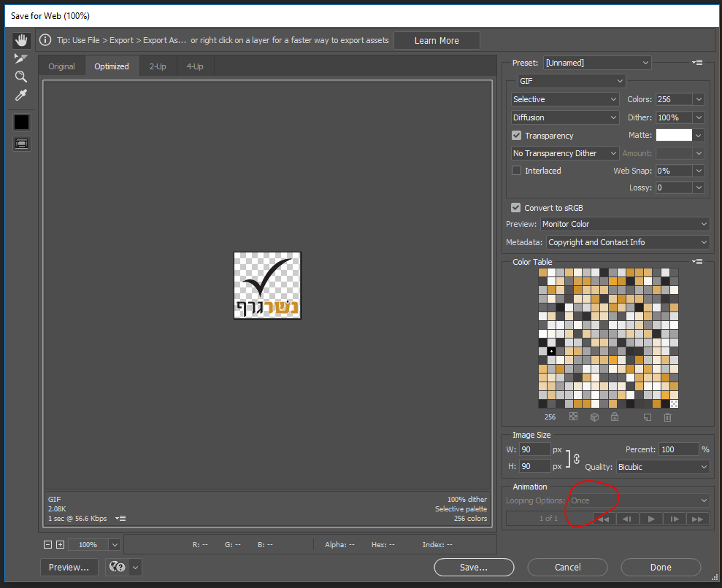Click the logo preview image
The width and height of the screenshot is (722, 588).
(x=267, y=285)
